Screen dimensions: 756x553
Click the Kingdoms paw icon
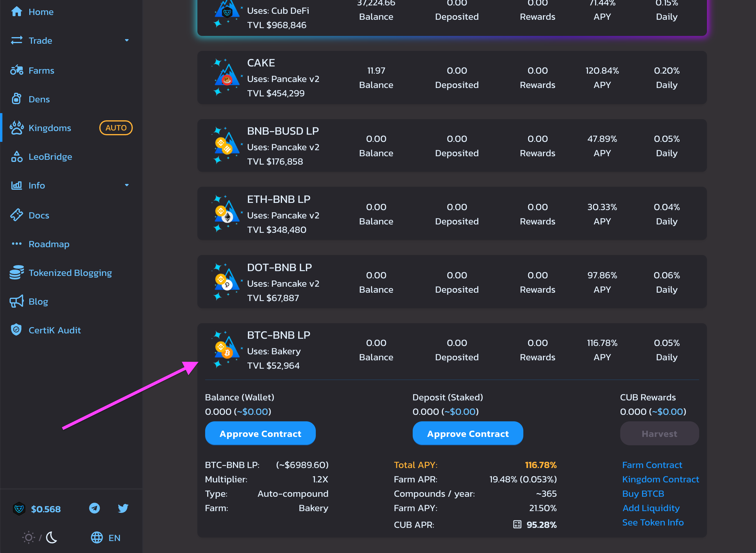[x=16, y=128]
